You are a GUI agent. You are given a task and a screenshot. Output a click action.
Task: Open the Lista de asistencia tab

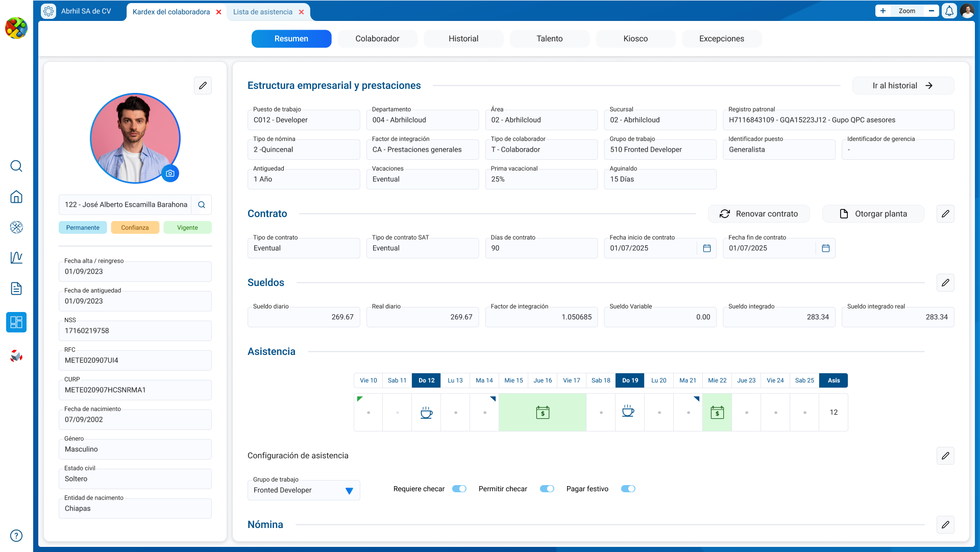click(263, 12)
